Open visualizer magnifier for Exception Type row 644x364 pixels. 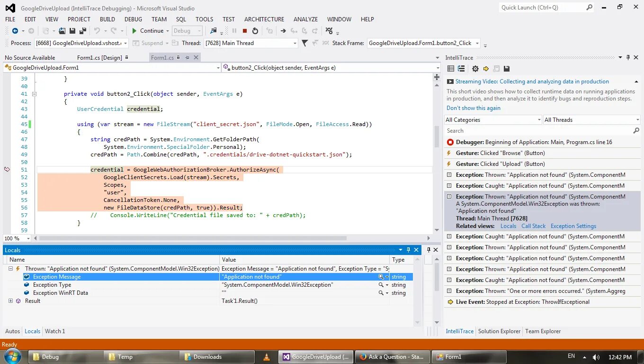(381, 285)
